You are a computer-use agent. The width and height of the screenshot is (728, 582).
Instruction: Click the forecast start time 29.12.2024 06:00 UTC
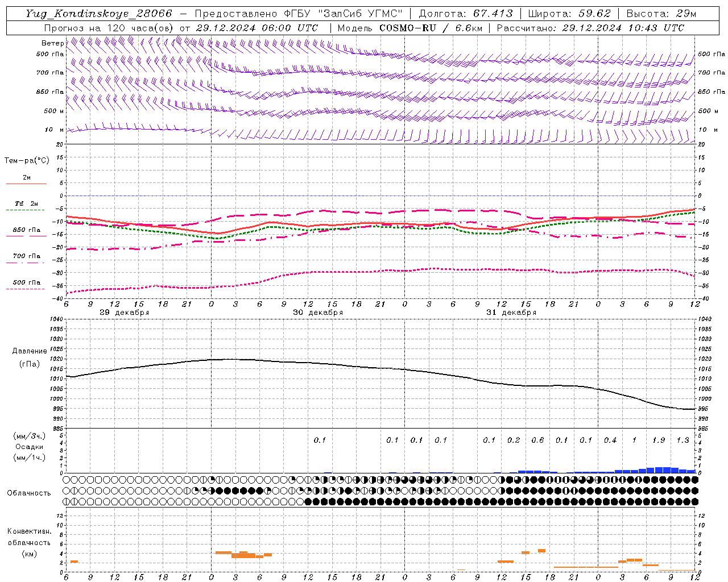[257, 28]
